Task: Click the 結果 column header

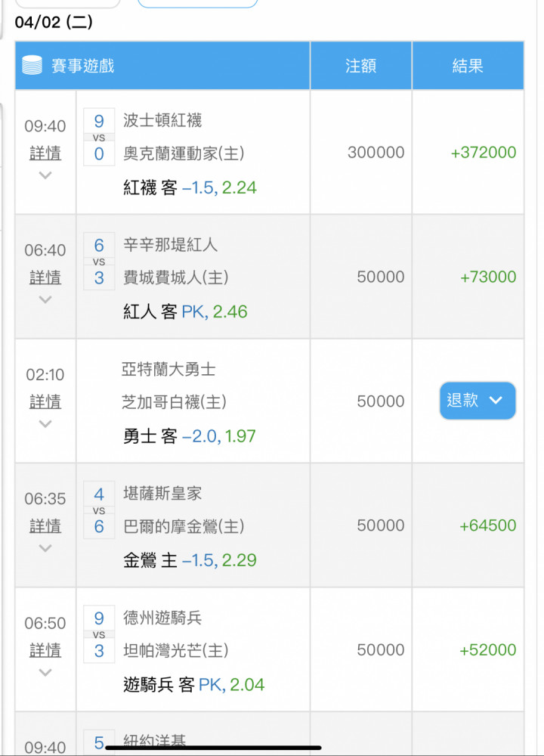Action: (468, 66)
